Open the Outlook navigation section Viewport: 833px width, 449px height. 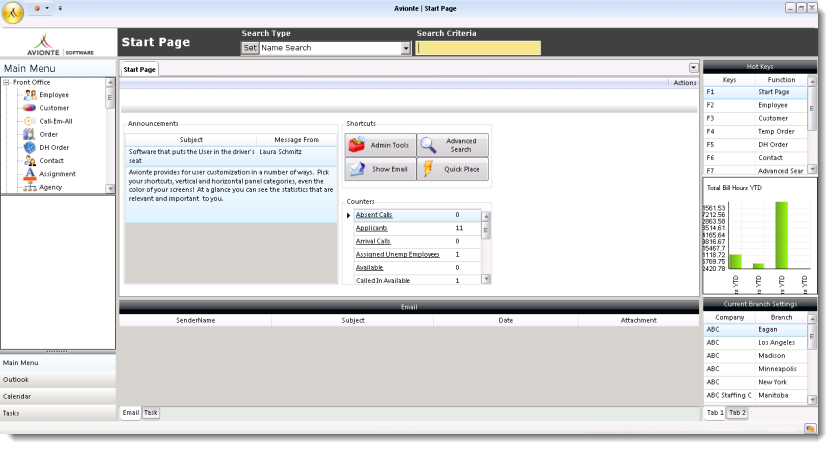click(x=58, y=379)
